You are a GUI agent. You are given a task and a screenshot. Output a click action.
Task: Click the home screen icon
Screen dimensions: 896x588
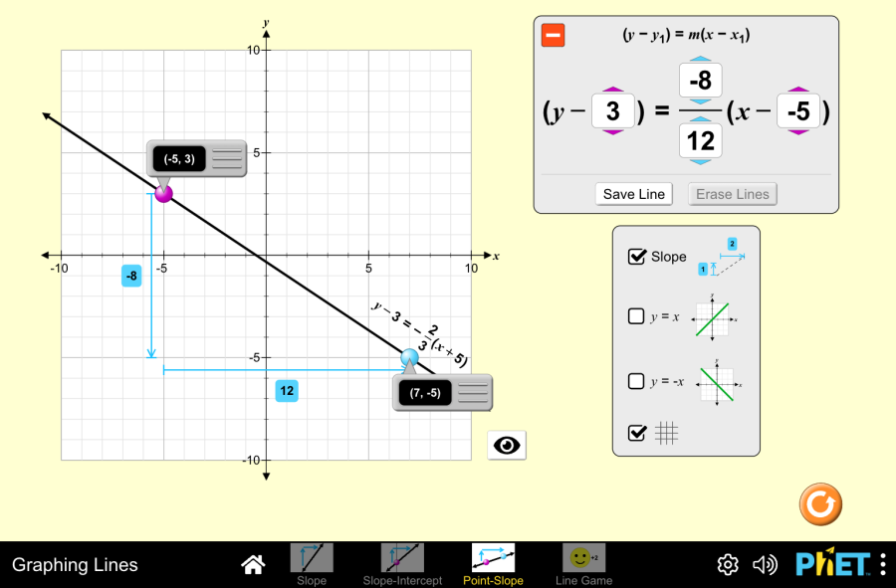[253, 565]
